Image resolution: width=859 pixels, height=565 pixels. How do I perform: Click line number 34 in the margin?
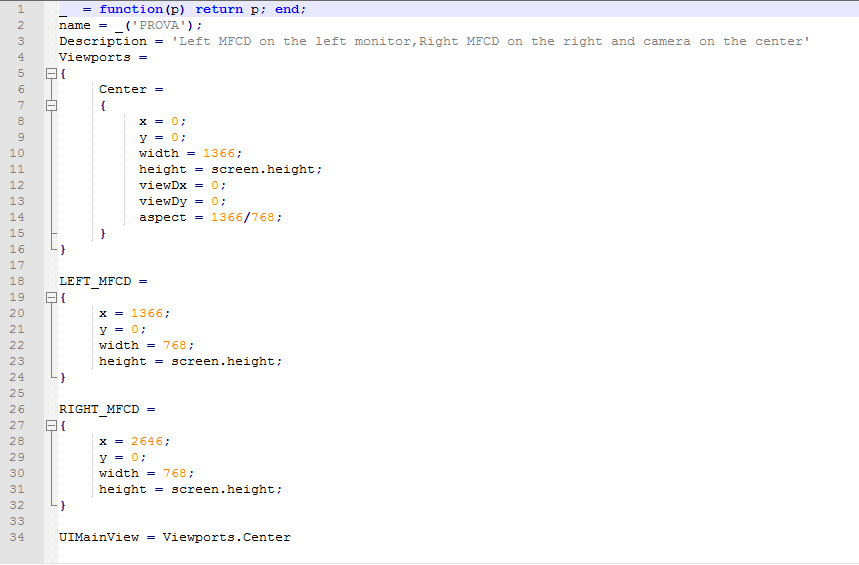(17, 537)
